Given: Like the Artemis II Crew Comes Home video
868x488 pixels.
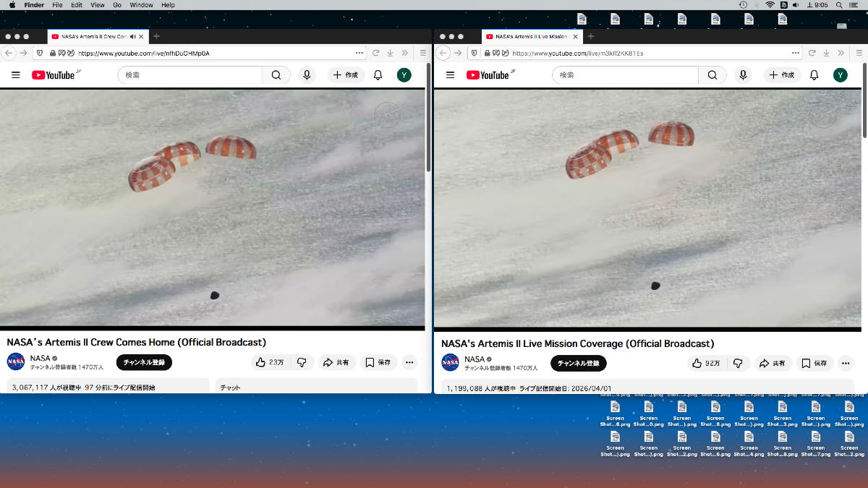Looking at the screenshot, I should pos(268,362).
